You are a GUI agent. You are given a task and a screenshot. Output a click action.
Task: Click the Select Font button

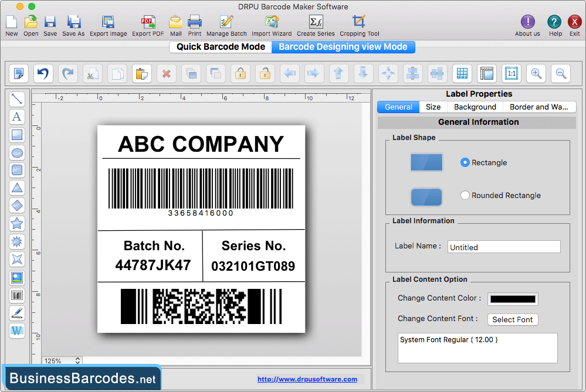pyautogui.click(x=513, y=319)
